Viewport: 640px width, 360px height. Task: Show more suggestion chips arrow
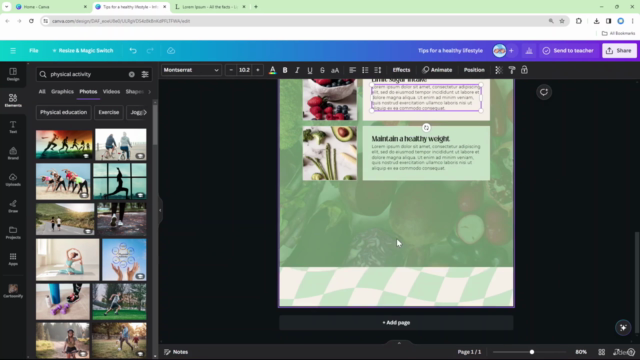click(145, 112)
